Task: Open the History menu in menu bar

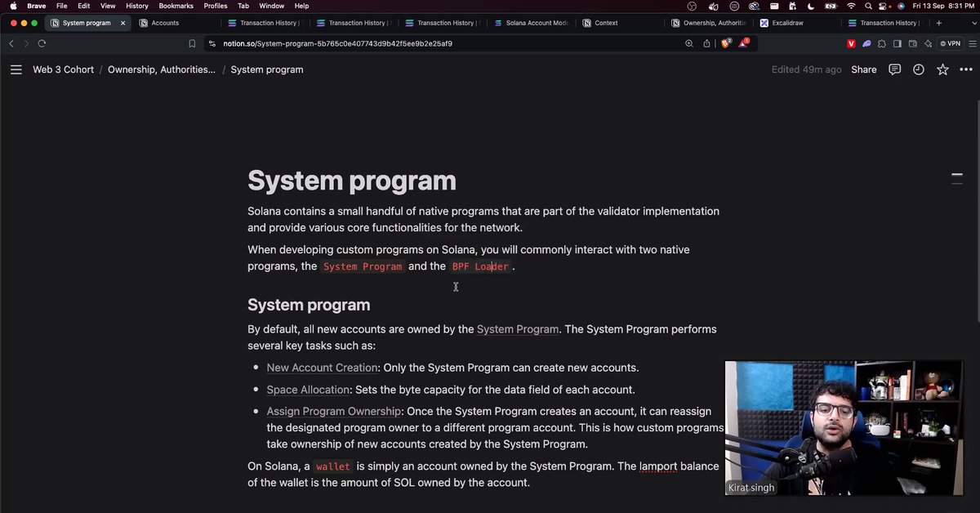Action: tap(136, 6)
